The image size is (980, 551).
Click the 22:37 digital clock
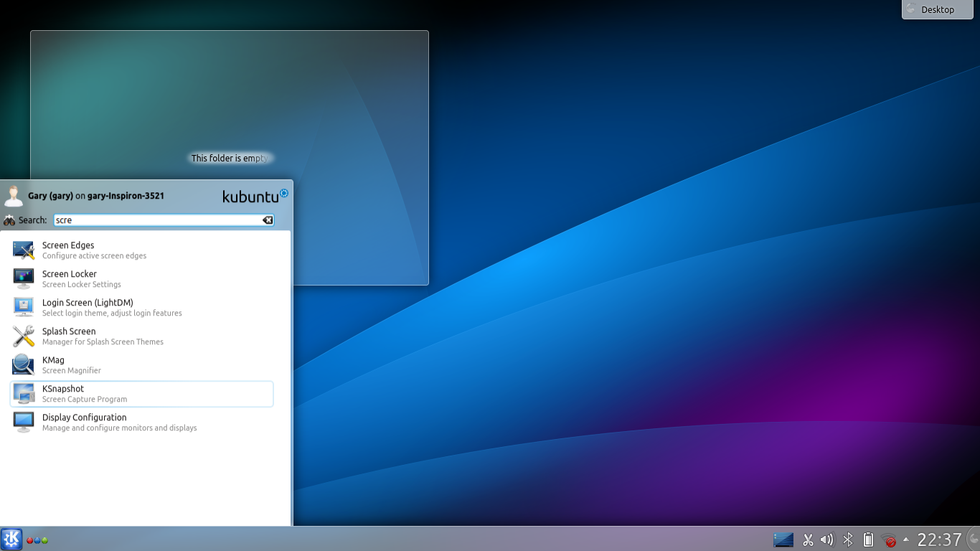(939, 540)
